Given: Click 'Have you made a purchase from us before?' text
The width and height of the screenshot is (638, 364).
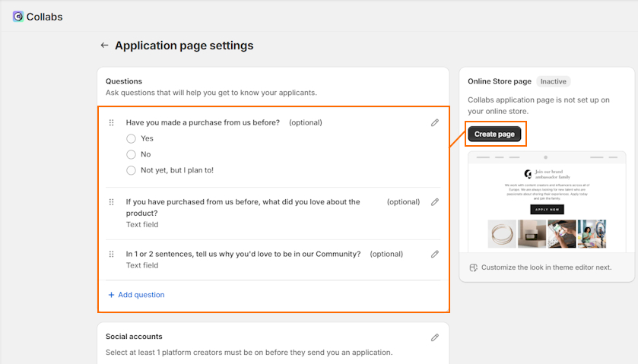Looking at the screenshot, I should (x=202, y=122).
